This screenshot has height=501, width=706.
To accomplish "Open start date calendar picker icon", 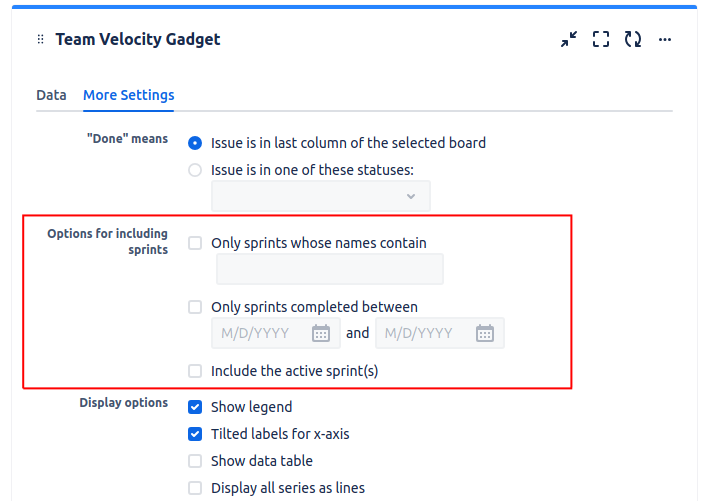I will (321, 333).
